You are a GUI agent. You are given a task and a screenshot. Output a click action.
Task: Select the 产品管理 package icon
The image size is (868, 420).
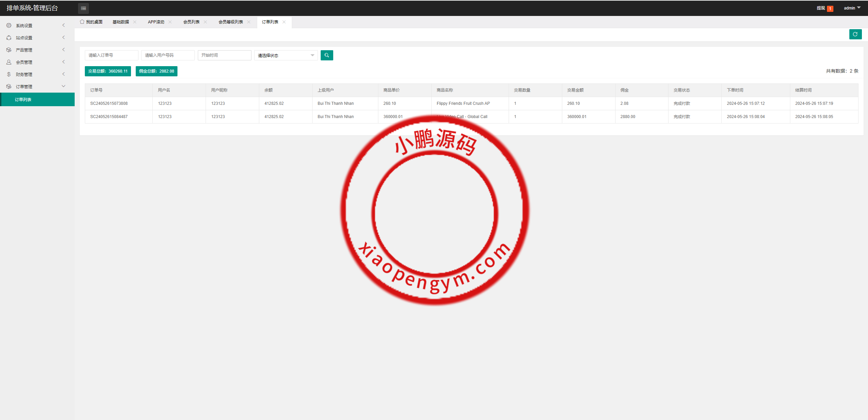(x=9, y=50)
